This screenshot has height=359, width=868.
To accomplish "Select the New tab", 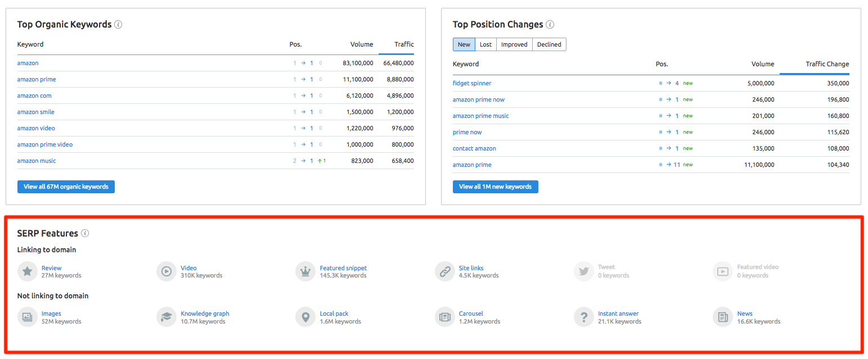I will [464, 44].
